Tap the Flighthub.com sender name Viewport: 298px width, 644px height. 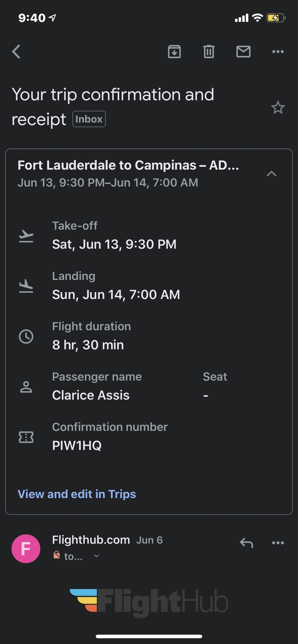tap(91, 540)
